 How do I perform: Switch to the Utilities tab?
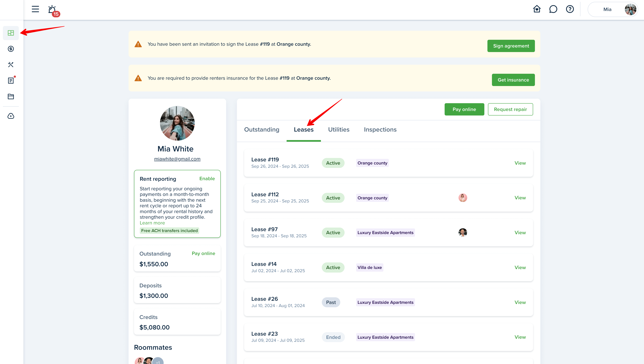(x=338, y=130)
